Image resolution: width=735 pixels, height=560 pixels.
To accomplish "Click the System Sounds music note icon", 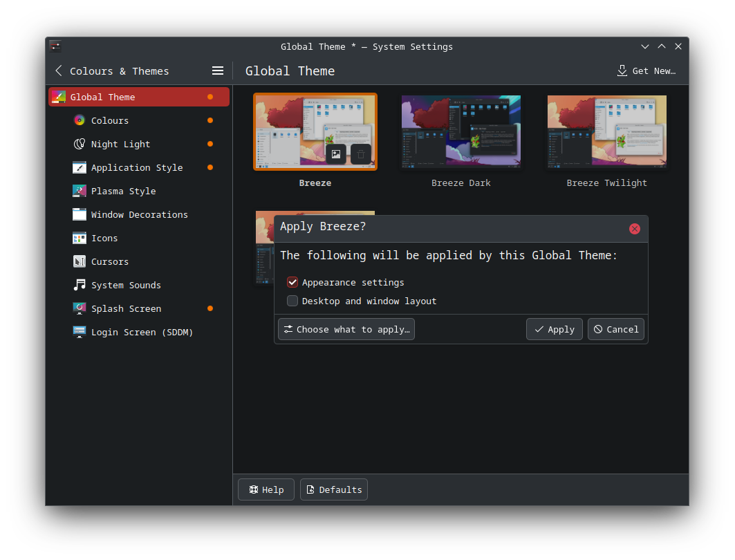I will click(x=80, y=285).
